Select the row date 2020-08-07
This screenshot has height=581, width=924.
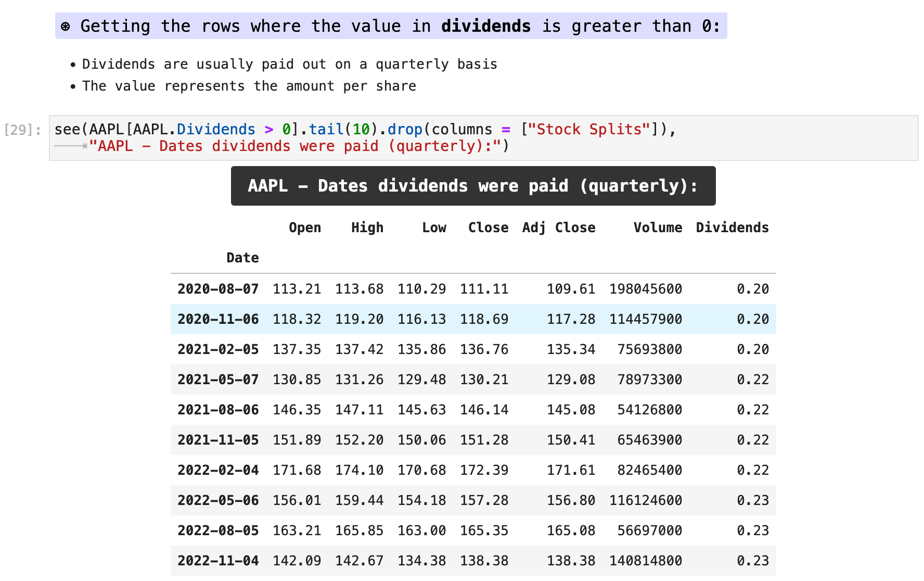point(218,289)
